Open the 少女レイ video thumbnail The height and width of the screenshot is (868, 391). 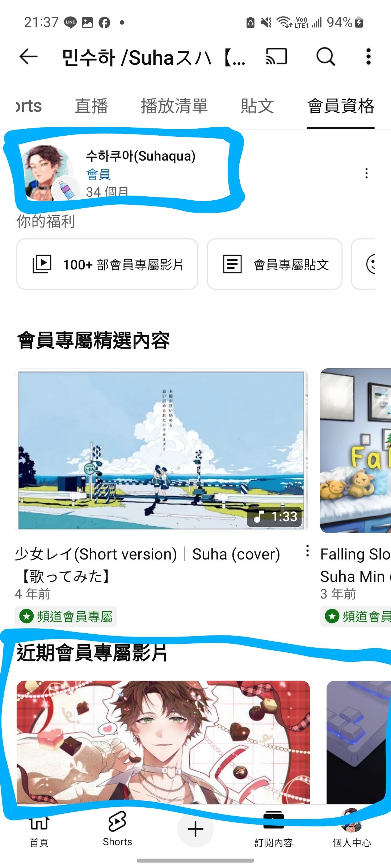pos(161,451)
